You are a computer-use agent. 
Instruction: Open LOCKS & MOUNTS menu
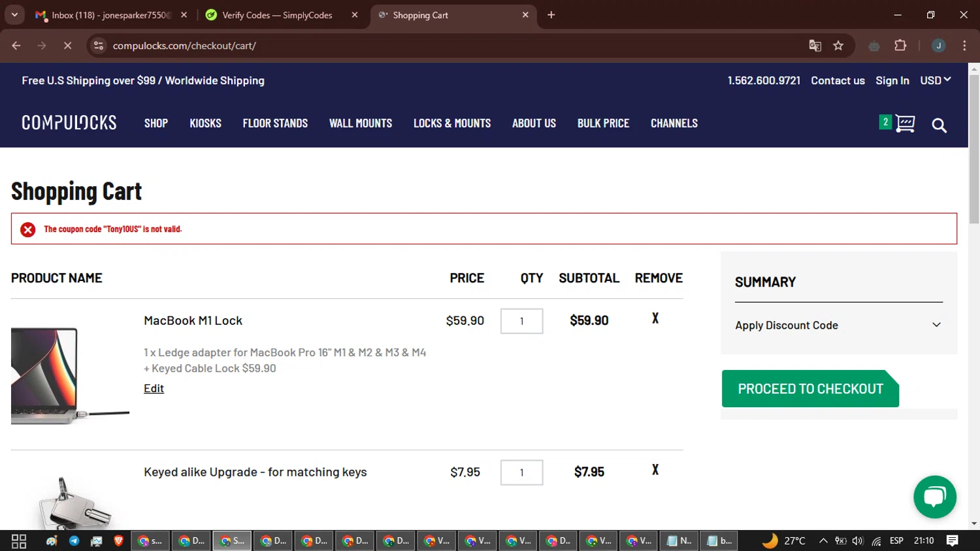[x=452, y=123]
